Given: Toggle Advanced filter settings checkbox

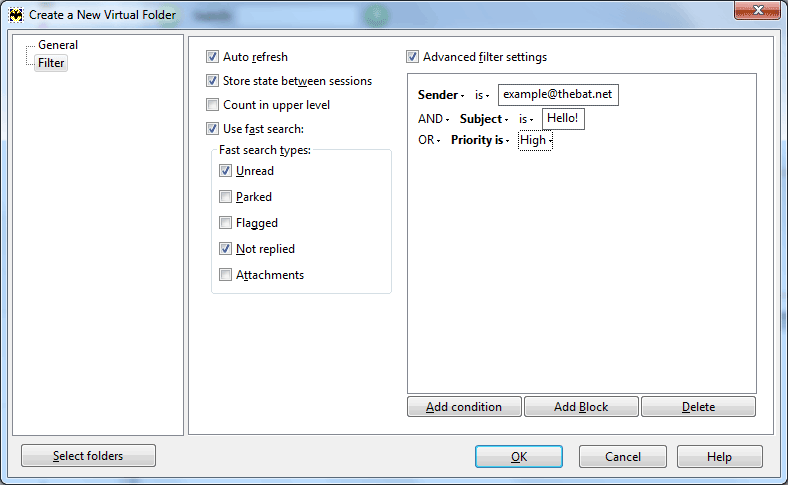Looking at the screenshot, I should coord(413,57).
